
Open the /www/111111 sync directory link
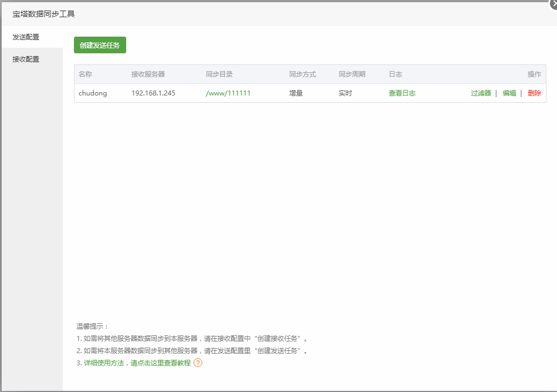pos(228,93)
